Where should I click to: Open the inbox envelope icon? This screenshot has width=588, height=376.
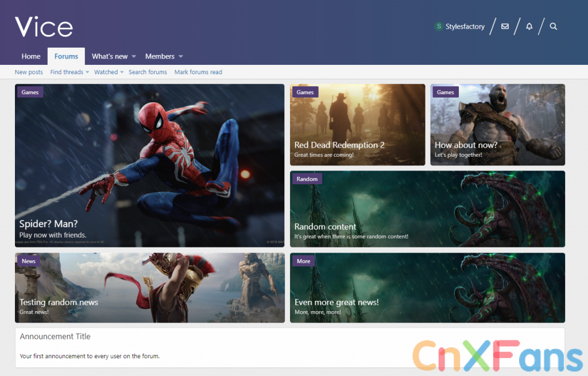pos(505,26)
